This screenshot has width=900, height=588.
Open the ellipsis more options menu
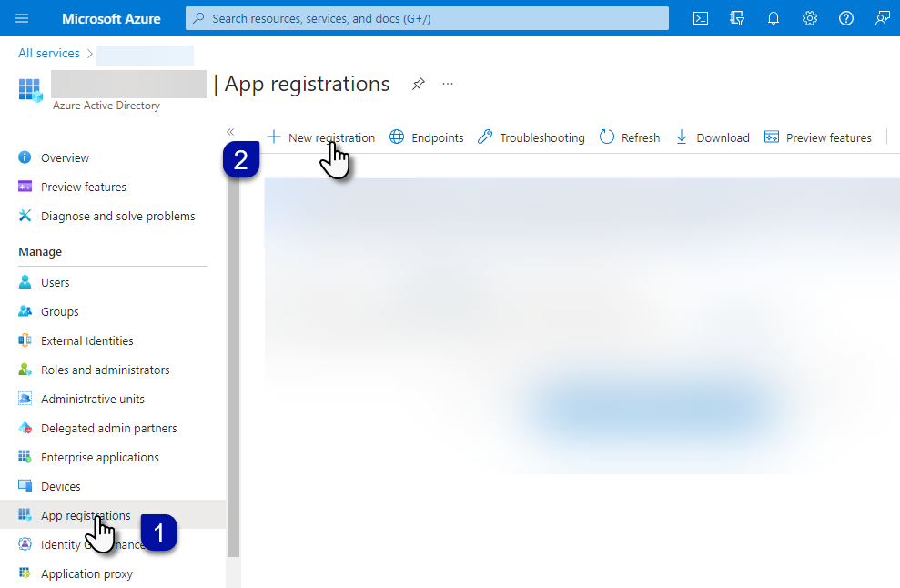448,84
